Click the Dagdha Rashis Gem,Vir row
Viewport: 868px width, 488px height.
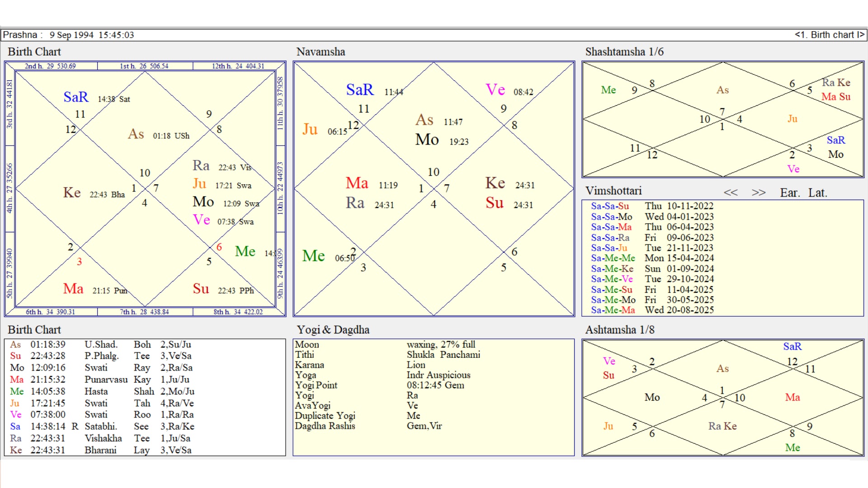(368, 426)
